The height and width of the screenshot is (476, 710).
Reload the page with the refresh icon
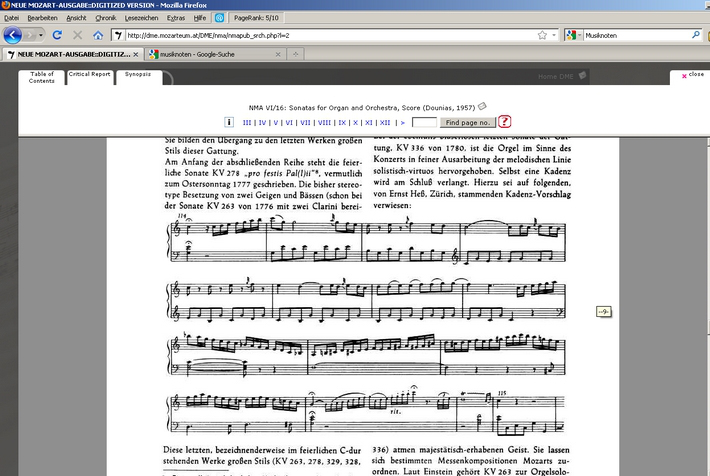(x=57, y=35)
